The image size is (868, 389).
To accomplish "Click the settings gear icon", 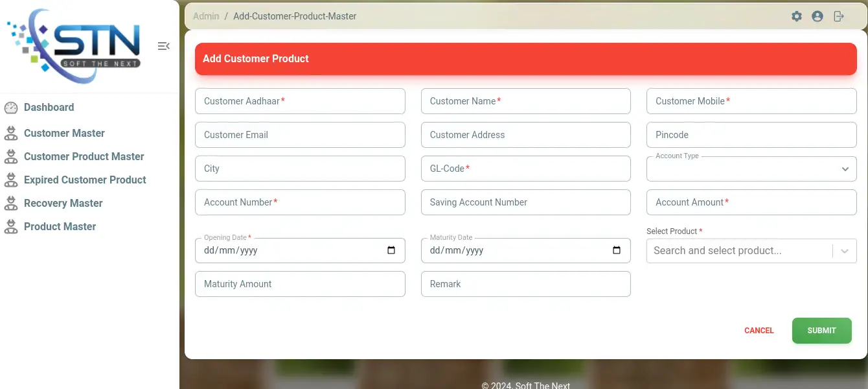I will click(x=797, y=16).
